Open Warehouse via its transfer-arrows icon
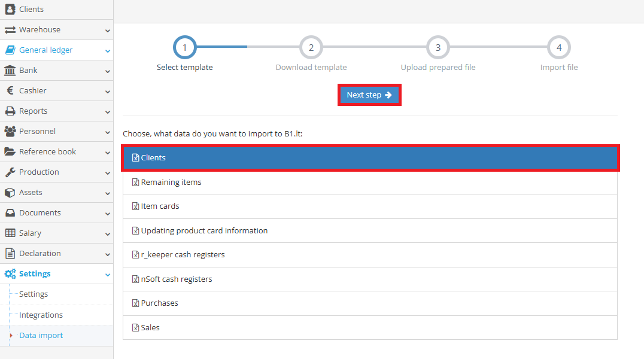 [10, 29]
